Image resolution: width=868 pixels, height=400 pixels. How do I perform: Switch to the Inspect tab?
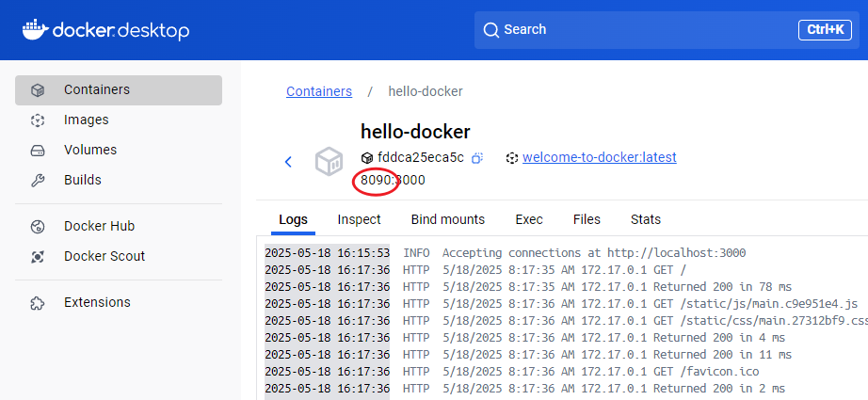[x=360, y=219]
